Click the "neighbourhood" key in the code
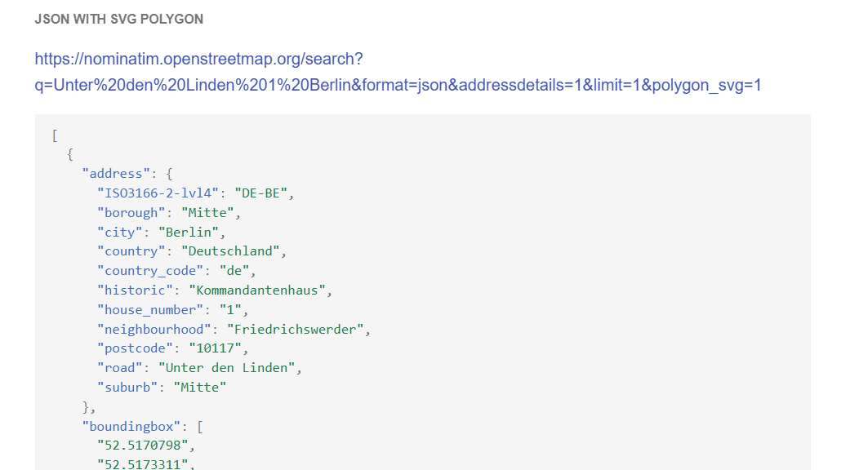Viewport: 868px width, 470px height. point(154,330)
